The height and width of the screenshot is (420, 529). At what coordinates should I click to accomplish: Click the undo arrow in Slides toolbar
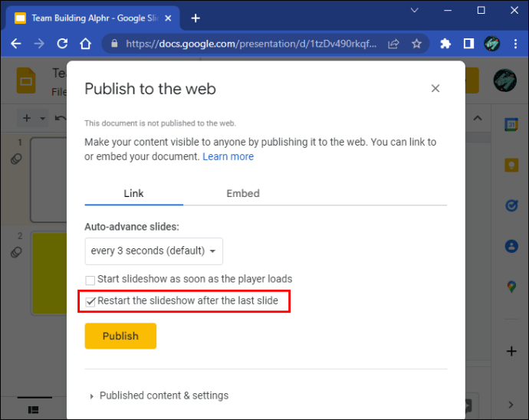(x=60, y=118)
